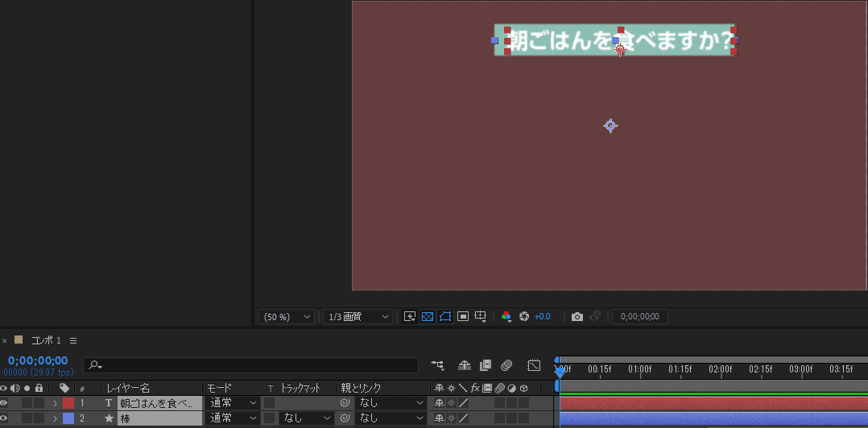The width and height of the screenshot is (868, 428).
Task: Open the fast previews icon in viewer
Action: point(410,317)
